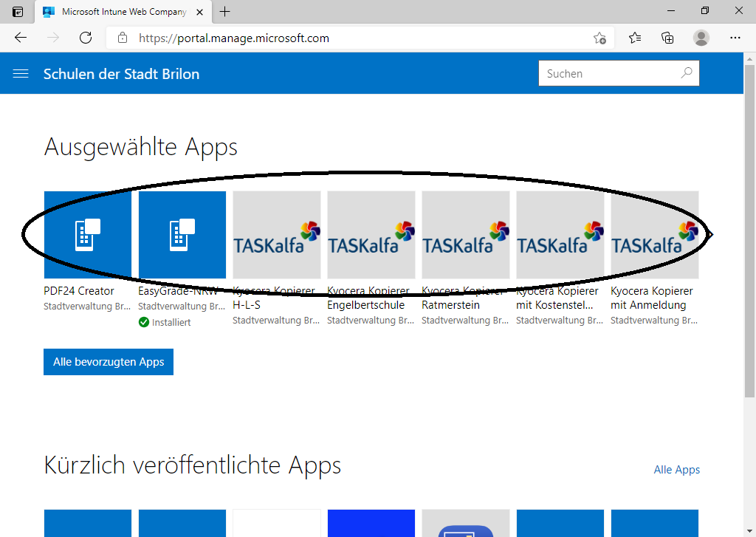Open Kyocera Kopierer H-L-S tile
The height and width of the screenshot is (537, 756).
pos(277,235)
